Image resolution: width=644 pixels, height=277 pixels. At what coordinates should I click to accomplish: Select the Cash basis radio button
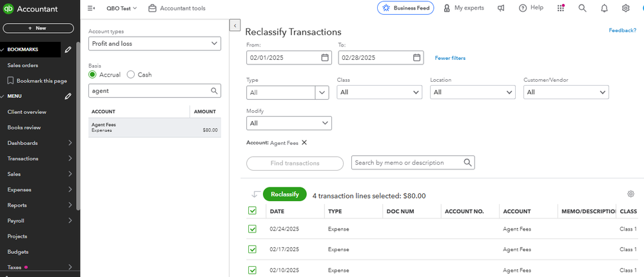tap(131, 75)
